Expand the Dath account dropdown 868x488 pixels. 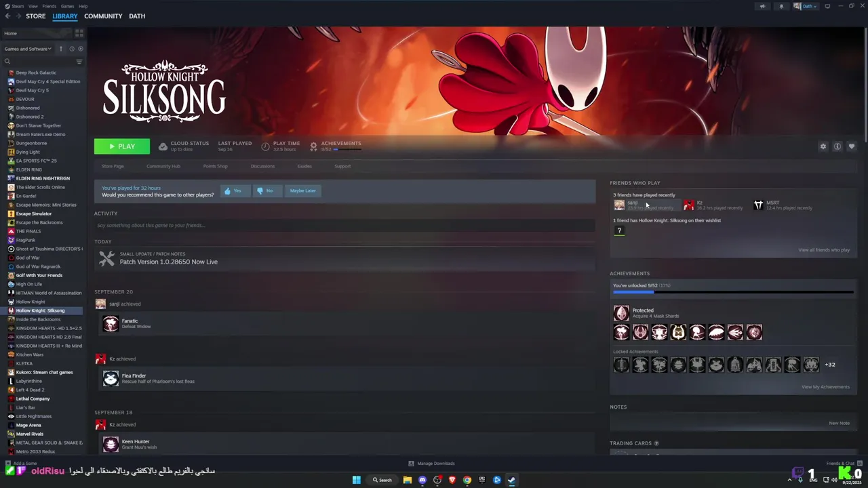(x=806, y=6)
